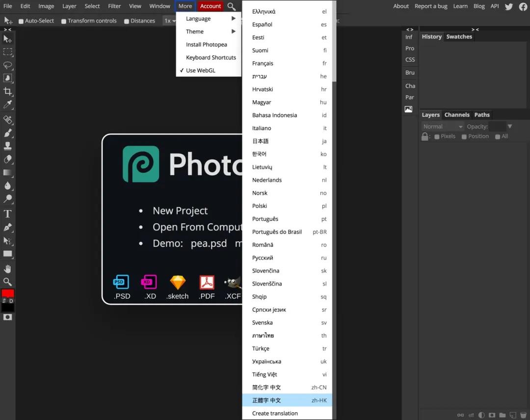530x420 pixels.
Task: Click the language list scrollbar
Action: pos(334,44)
